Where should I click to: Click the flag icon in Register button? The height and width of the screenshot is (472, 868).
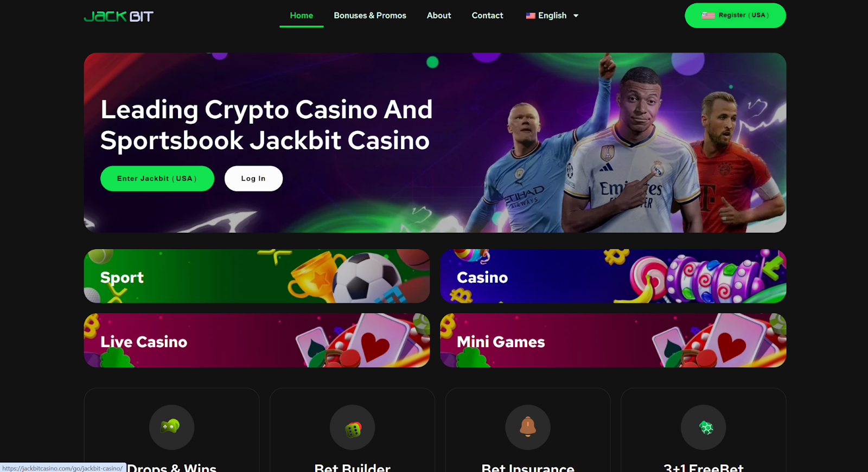point(708,15)
